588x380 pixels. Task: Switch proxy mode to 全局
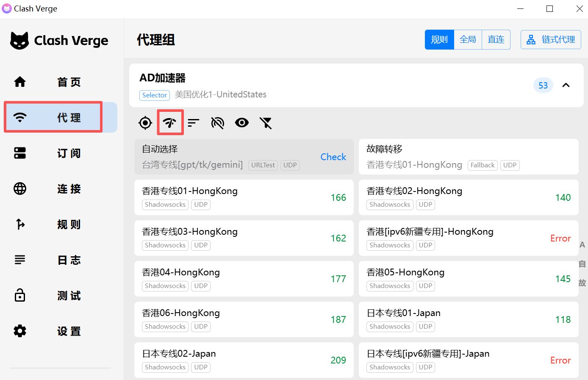point(468,40)
